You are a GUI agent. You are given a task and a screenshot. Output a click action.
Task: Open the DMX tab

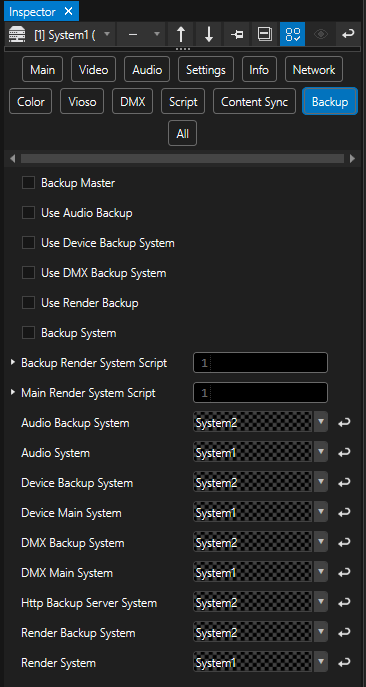132,102
